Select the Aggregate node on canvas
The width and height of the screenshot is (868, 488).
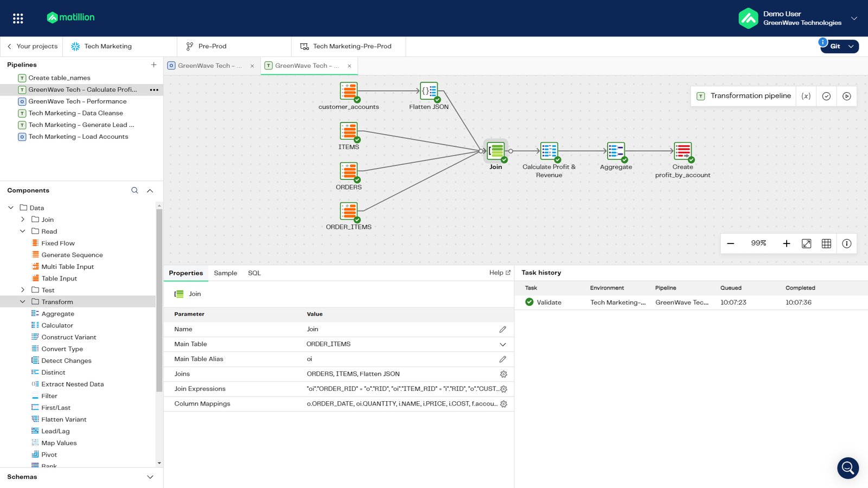coord(616,151)
